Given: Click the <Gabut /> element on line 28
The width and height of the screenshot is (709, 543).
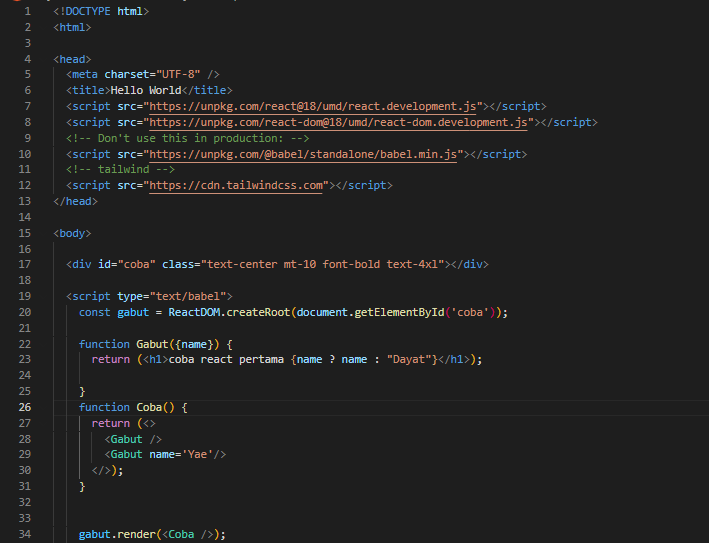Looking at the screenshot, I should coord(133,439).
